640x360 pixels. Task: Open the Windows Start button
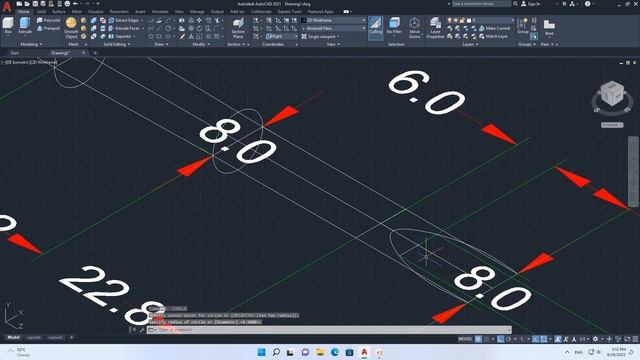[261, 352]
